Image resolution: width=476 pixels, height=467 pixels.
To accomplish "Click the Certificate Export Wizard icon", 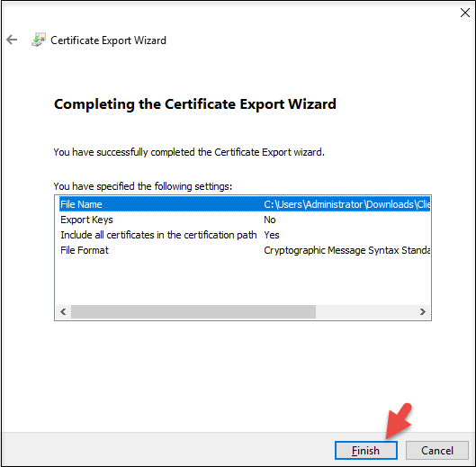I will (39, 40).
